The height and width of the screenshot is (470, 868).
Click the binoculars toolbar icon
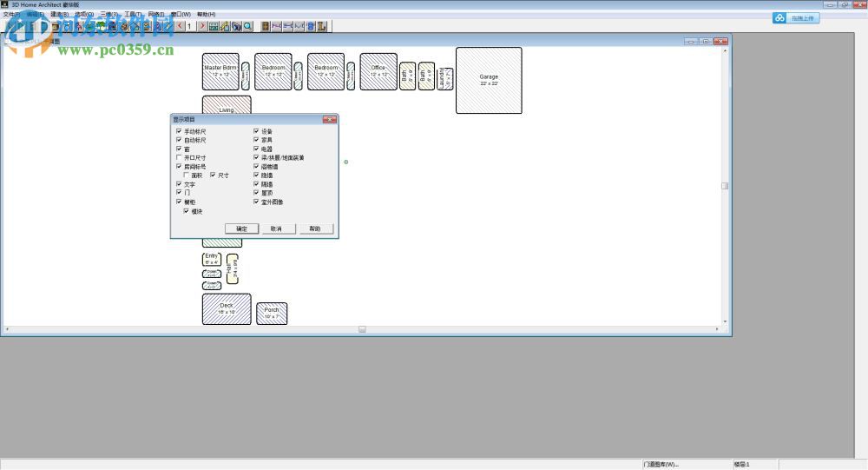point(237,26)
